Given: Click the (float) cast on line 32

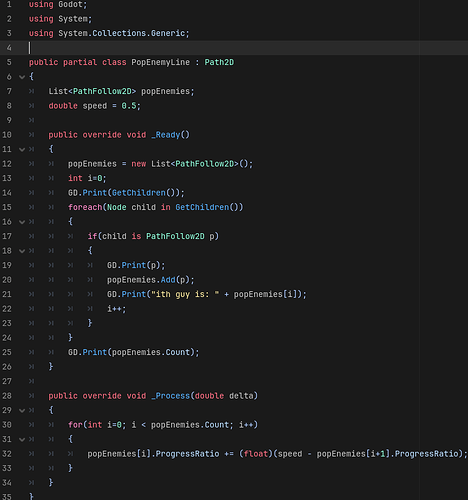Looking at the screenshot, I should click(x=256, y=454).
